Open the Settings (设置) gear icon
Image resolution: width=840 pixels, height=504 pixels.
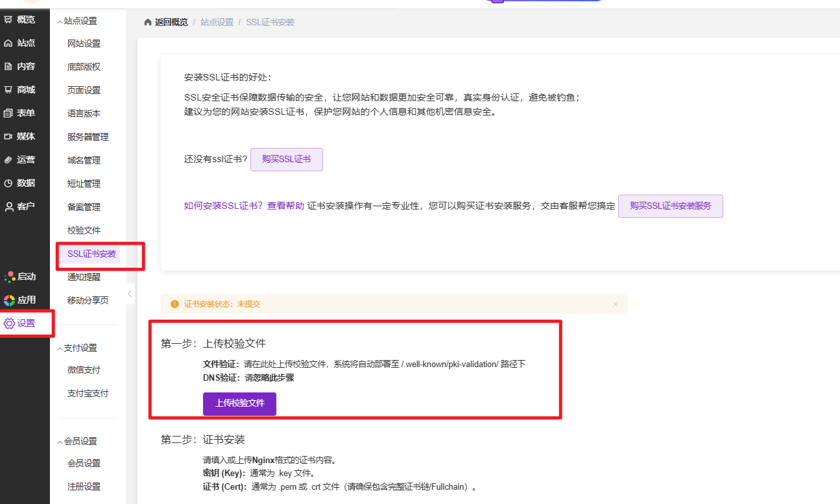point(9,323)
